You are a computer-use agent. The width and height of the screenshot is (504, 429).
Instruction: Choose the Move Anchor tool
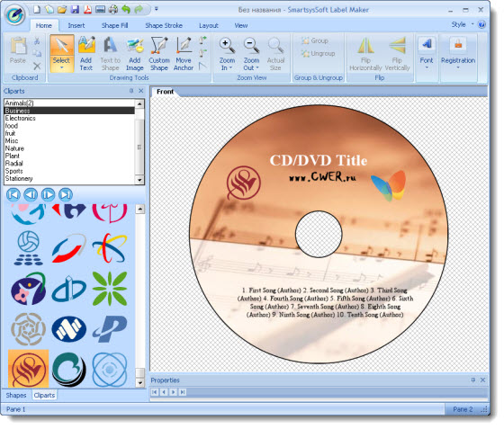184,53
